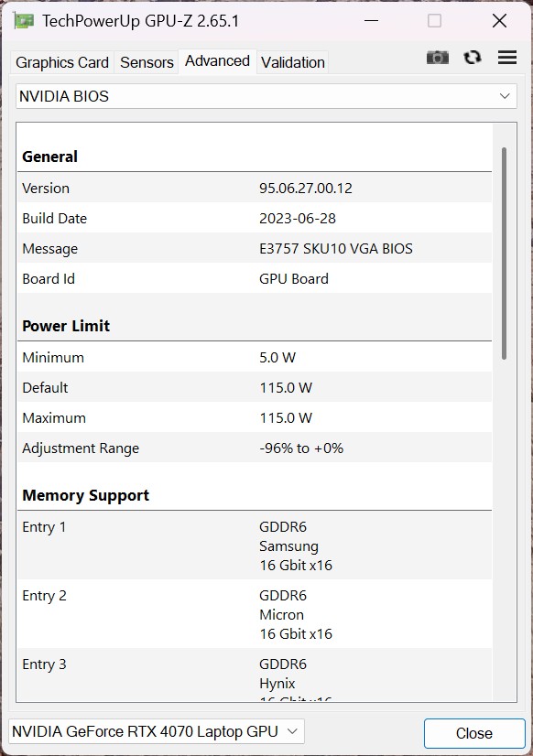Select the BIOS Version row
Viewport: 533px width, 756px height.
tap(255, 188)
